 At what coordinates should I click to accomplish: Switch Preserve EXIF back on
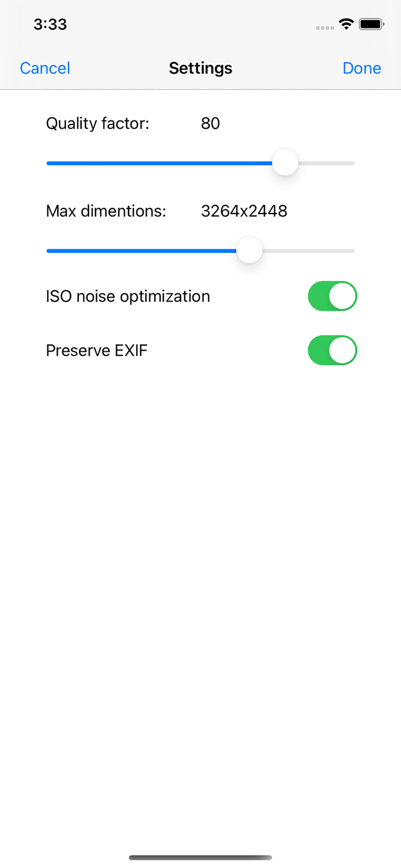(x=332, y=350)
